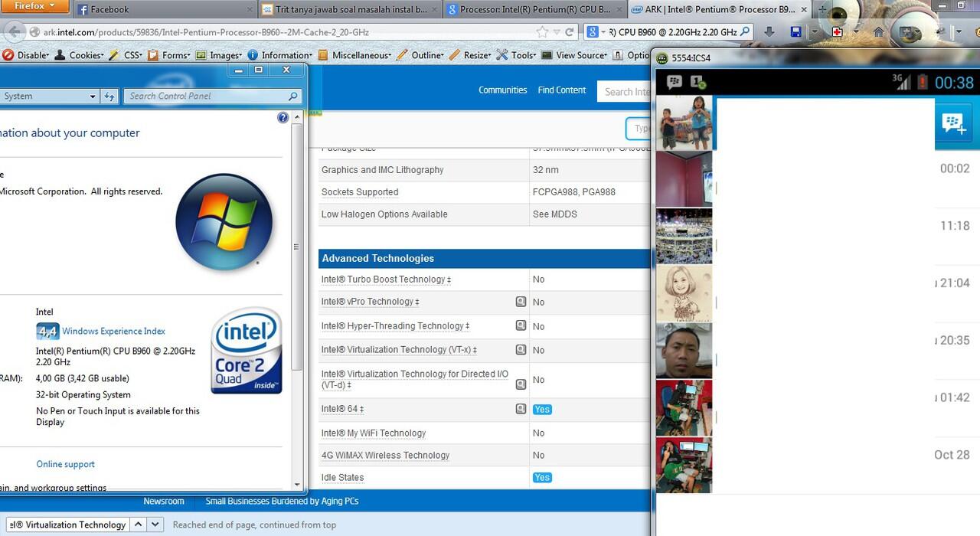Click the BBM new chat icon
The height and width of the screenshot is (536, 980).
click(953, 123)
